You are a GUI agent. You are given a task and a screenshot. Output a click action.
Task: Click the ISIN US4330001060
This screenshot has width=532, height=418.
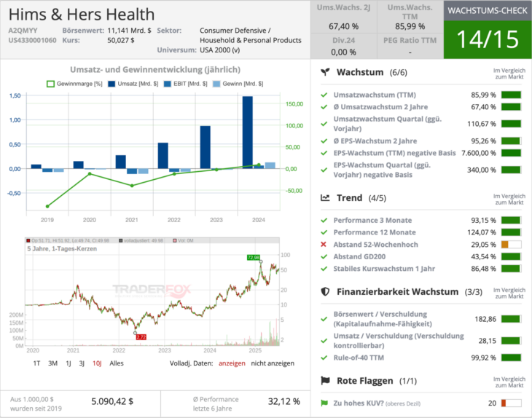click(32, 40)
